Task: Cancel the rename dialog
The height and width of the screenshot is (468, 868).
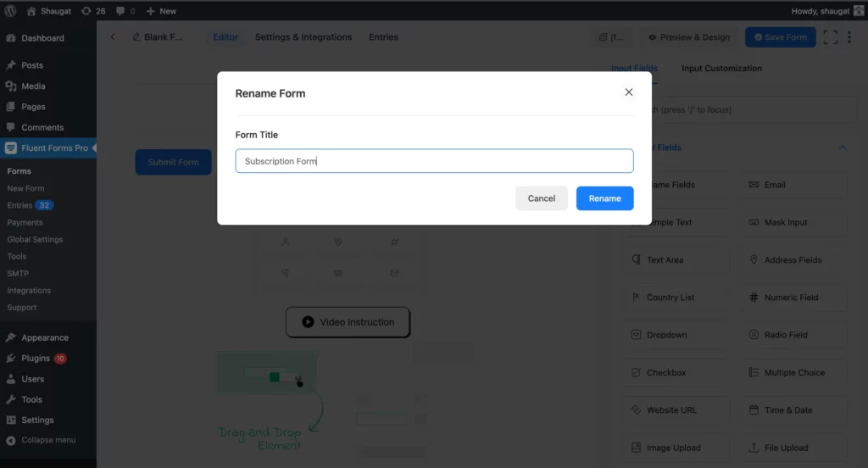Action: [x=541, y=198]
